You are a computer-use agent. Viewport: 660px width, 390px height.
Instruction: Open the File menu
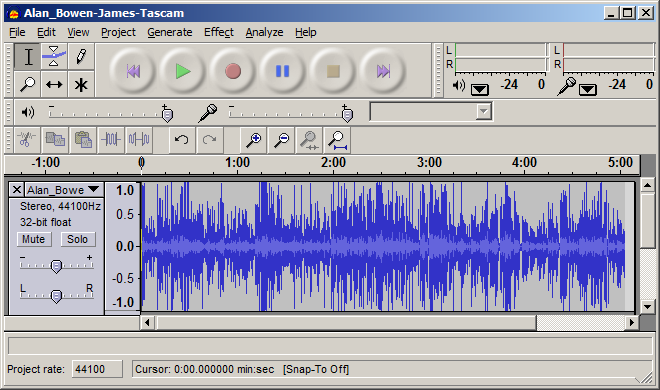click(x=17, y=32)
